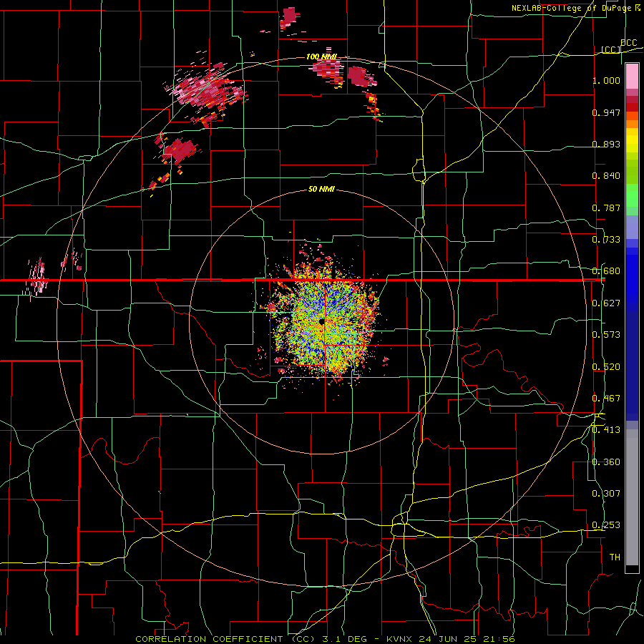Viewport: 644px width, 644px height.
Task: Click the 0.413 color scale value
Action: [x=606, y=430]
